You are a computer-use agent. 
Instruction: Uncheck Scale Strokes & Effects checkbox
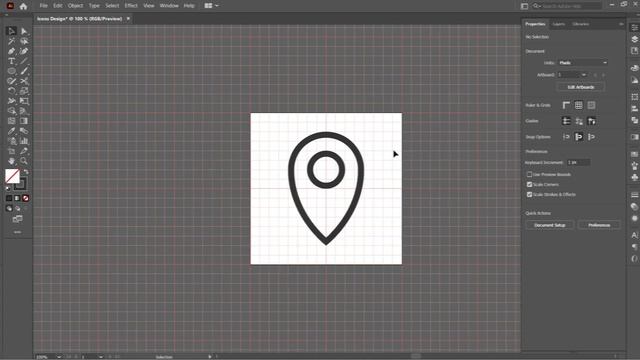[529, 195]
